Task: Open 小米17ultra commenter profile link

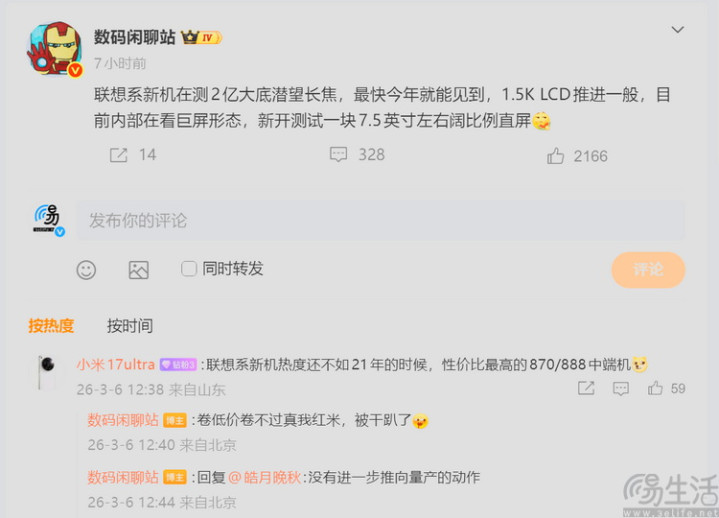Action: click(x=116, y=364)
